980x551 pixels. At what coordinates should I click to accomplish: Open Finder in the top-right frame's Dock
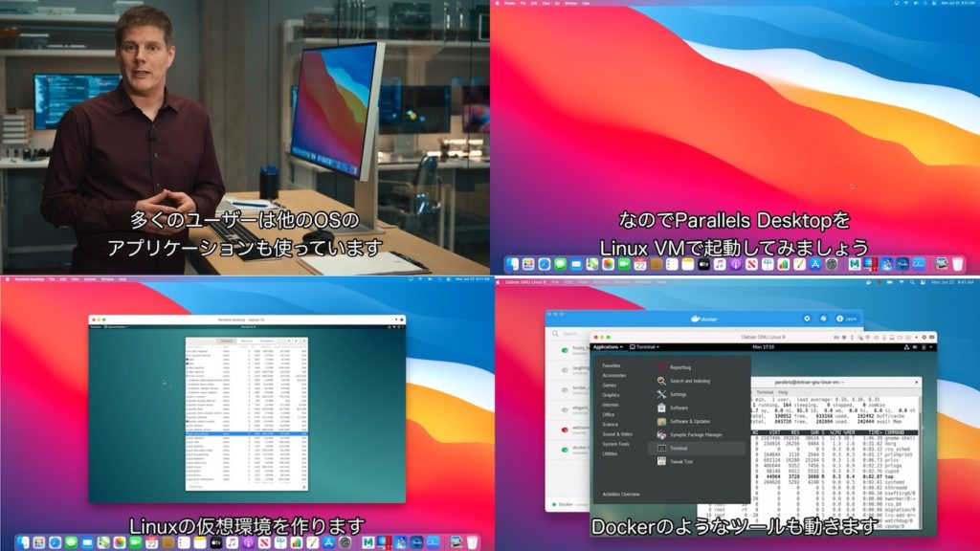(x=513, y=264)
